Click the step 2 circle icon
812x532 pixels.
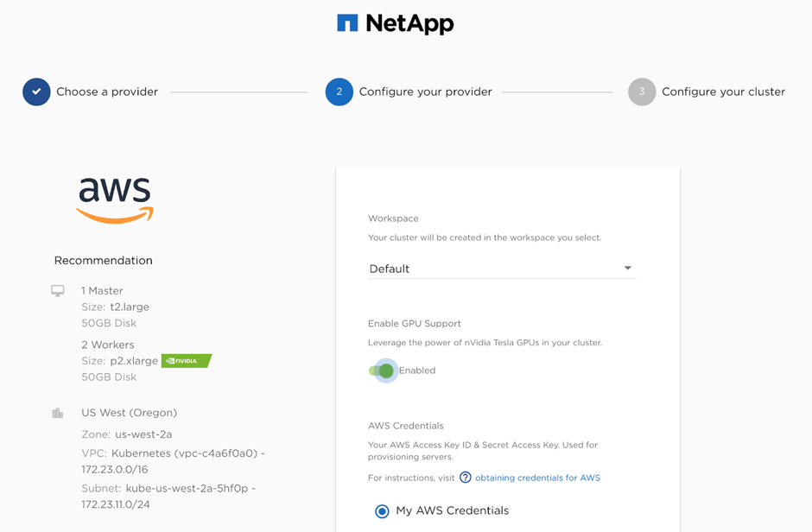pyautogui.click(x=339, y=92)
